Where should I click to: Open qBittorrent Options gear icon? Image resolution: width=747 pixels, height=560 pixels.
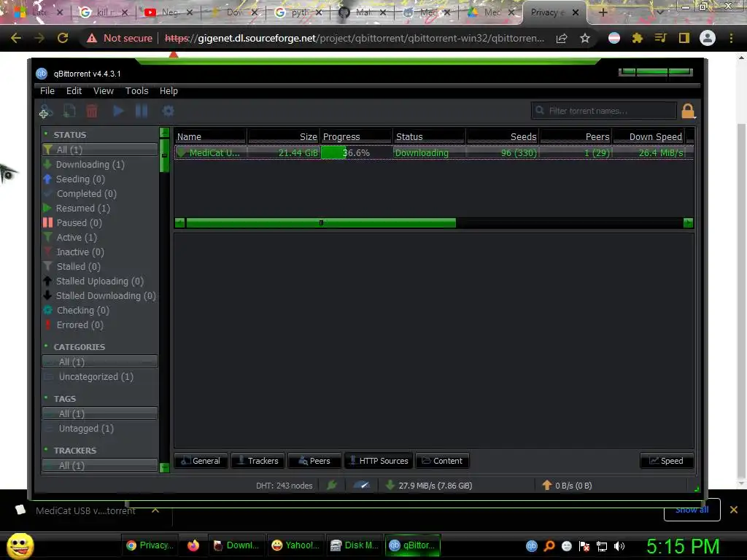pos(169,112)
